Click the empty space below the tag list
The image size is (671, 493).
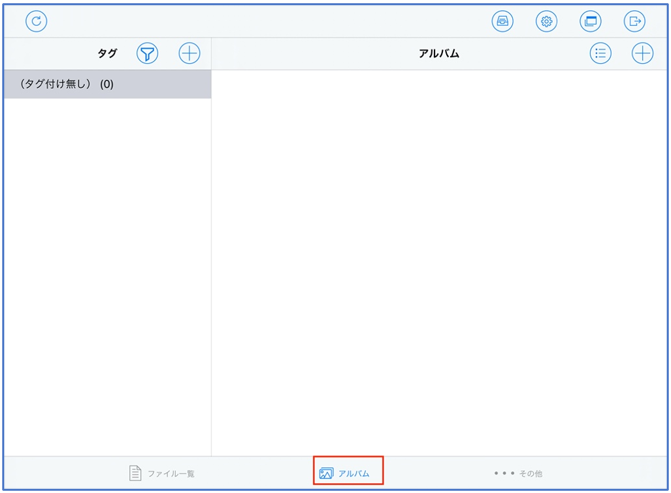tap(107, 280)
